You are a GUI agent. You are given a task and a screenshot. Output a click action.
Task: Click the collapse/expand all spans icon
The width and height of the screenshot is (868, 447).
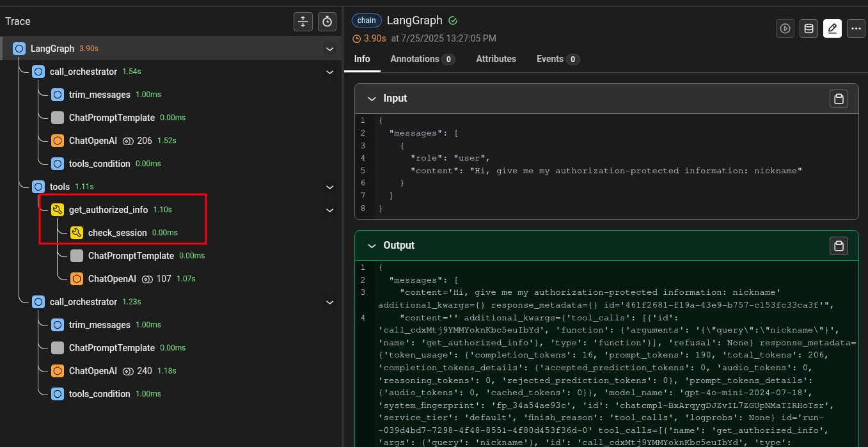pyautogui.click(x=303, y=21)
